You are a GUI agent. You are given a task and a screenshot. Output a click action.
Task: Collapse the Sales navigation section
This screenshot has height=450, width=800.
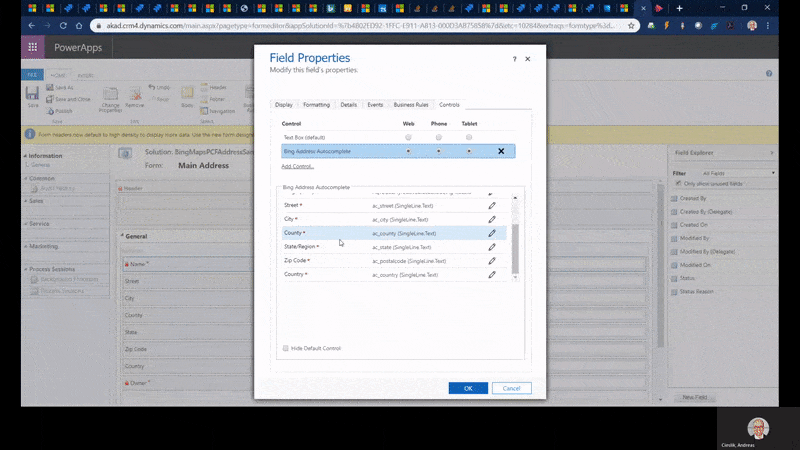click(26, 201)
